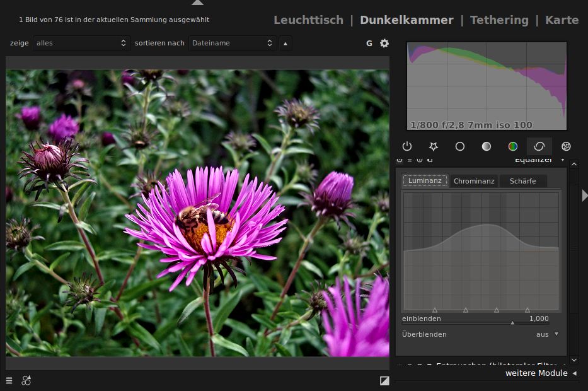This screenshot has height=391, width=588.
Task: Click the first triangle marker under the equalizer curve
Action: (x=435, y=310)
